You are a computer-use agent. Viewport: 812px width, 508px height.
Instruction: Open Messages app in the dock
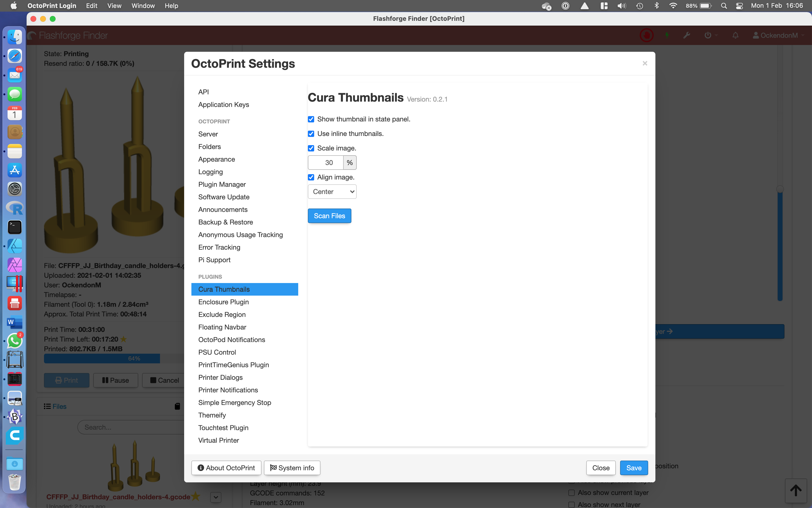pos(15,94)
